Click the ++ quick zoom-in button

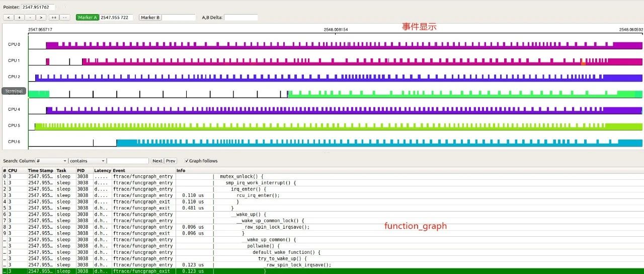click(54, 17)
